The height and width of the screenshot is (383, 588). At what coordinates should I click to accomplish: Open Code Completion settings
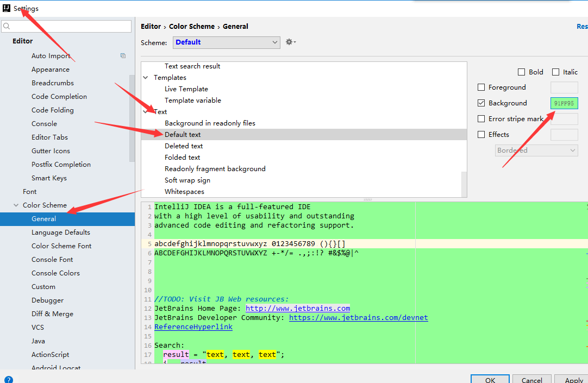tap(59, 97)
